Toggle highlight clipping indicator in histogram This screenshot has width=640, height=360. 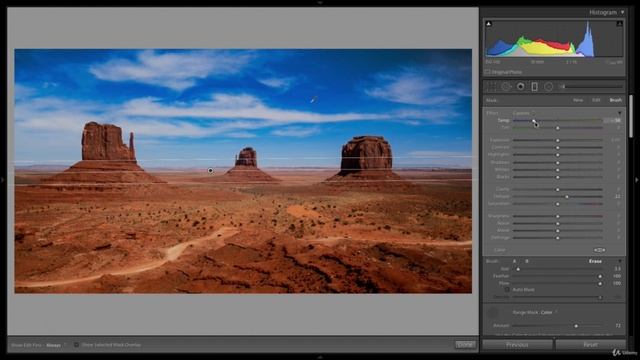[619, 24]
